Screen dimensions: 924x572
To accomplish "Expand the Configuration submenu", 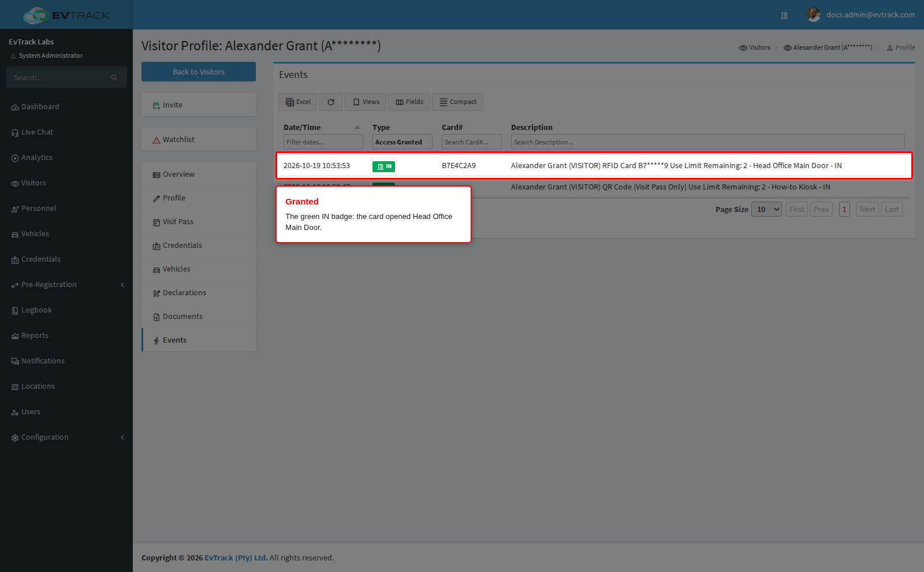I will [66, 437].
